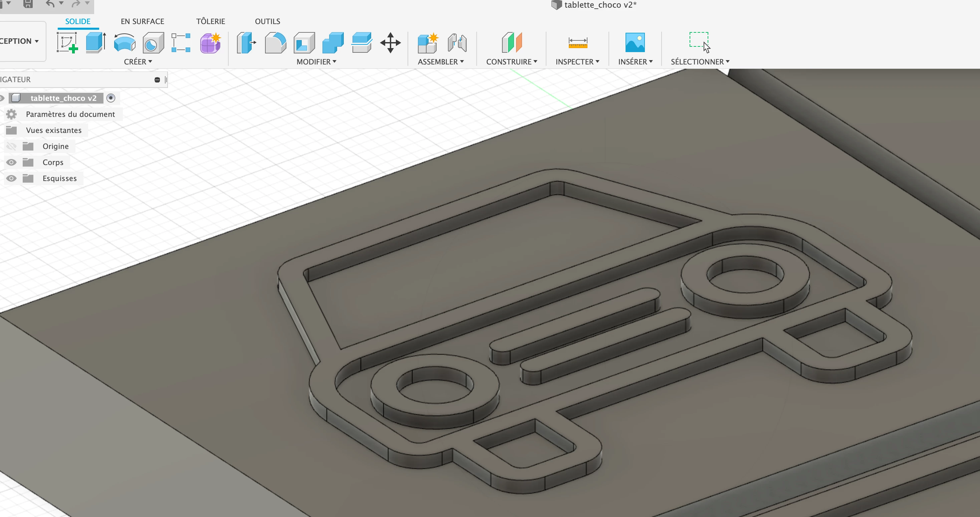Select the Extrude tool icon

(x=95, y=42)
